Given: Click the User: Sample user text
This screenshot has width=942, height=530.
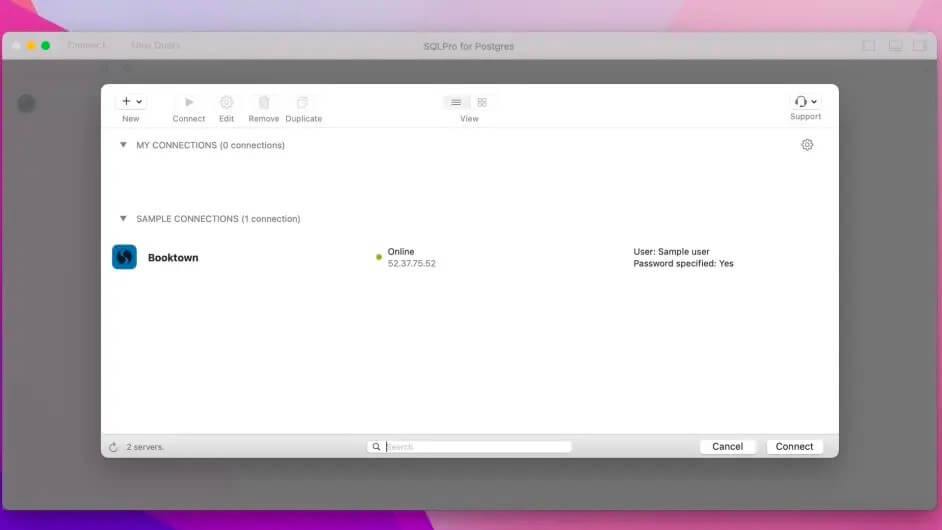Looking at the screenshot, I should [671, 252].
